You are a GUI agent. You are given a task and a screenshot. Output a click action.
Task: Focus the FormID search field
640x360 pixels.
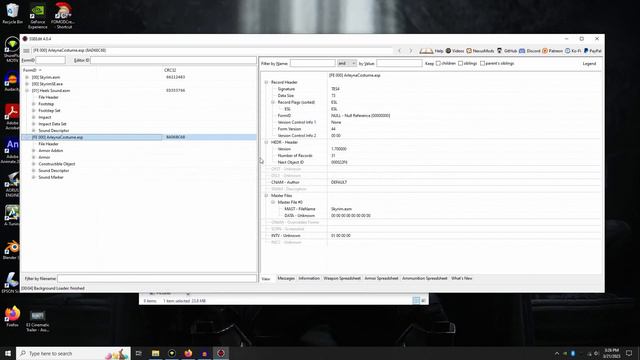tap(50, 60)
